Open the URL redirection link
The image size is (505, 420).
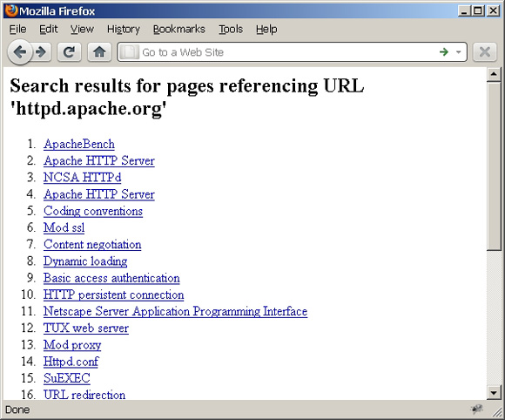tap(84, 395)
